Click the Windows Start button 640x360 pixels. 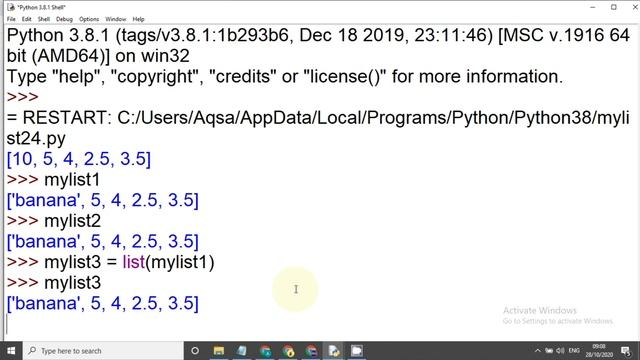coord(11,351)
